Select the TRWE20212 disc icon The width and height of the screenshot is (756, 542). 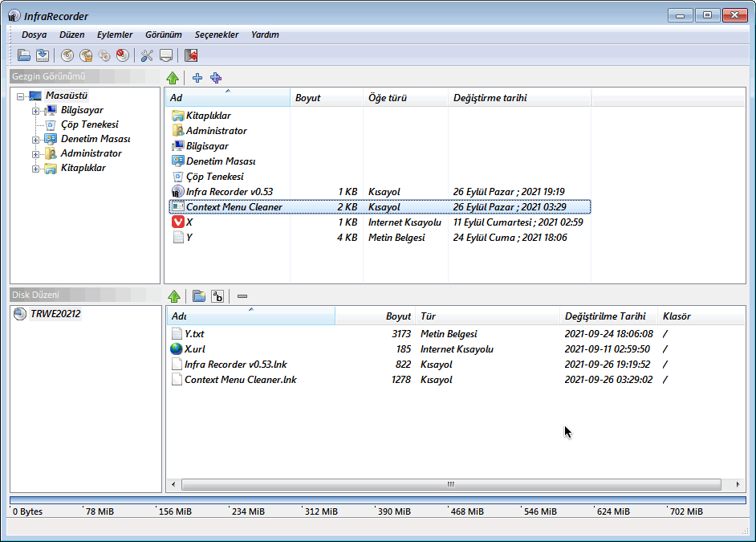20,314
